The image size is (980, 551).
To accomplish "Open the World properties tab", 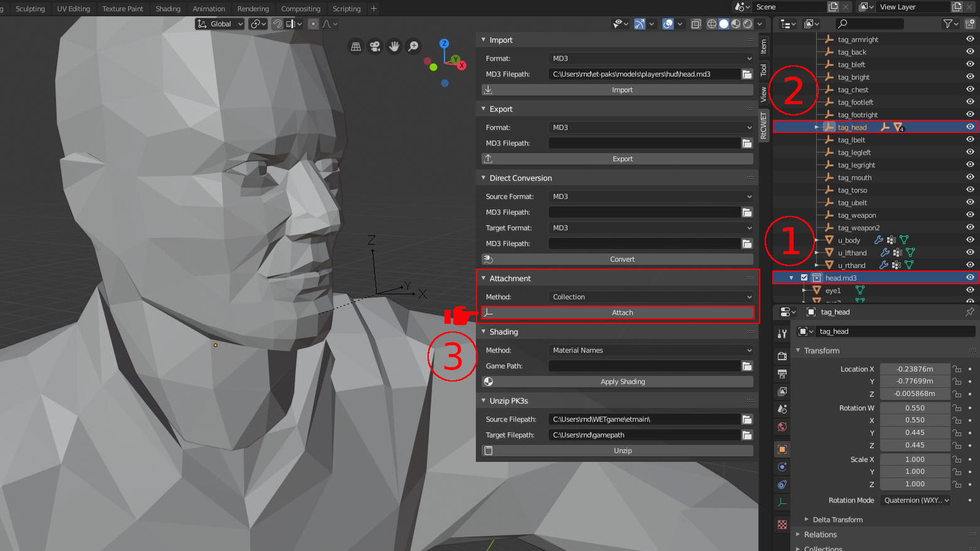I will (x=782, y=426).
